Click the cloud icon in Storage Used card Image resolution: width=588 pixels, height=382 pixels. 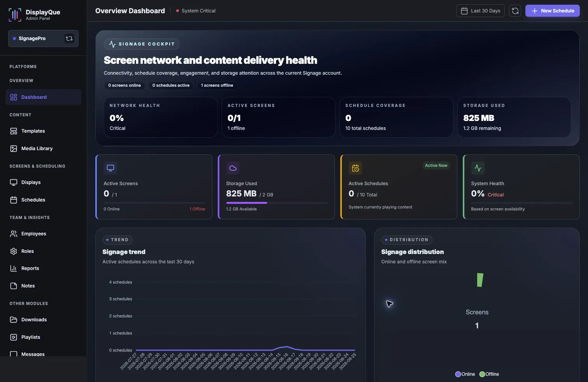click(x=233, y=168)
